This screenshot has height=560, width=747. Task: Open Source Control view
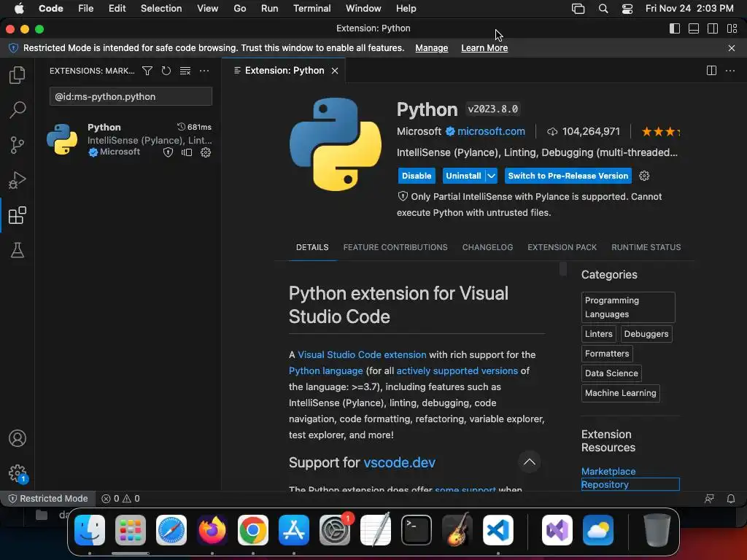point(18,145)
